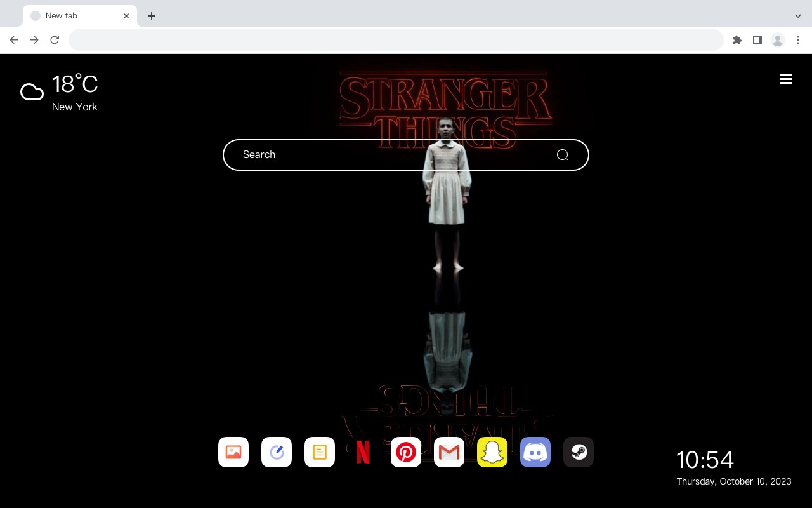Open the Discord shortcut
The image size is (812, 508).
pos(535,452)
